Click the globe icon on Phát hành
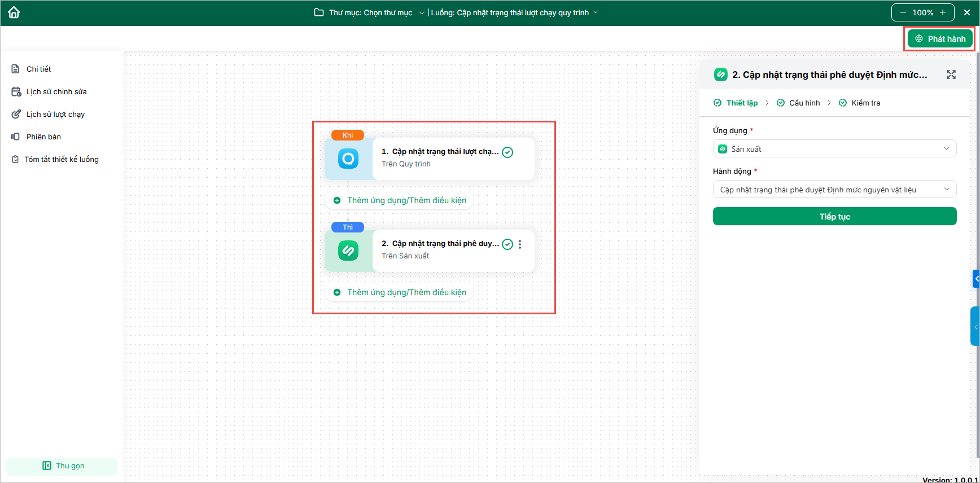This screenshot has width=980, height=483. pos(919,39)
